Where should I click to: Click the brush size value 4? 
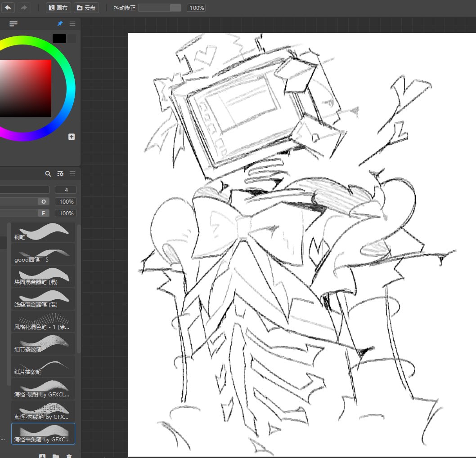[66, 190]
